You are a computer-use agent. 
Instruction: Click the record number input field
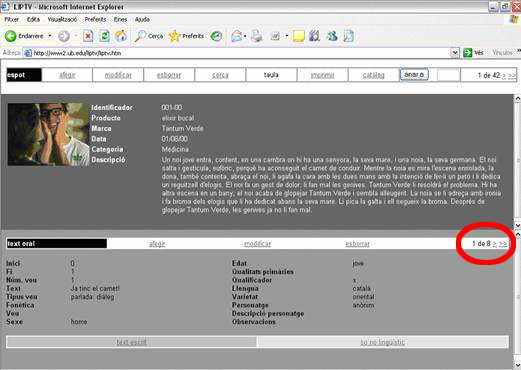pos(448,75)
